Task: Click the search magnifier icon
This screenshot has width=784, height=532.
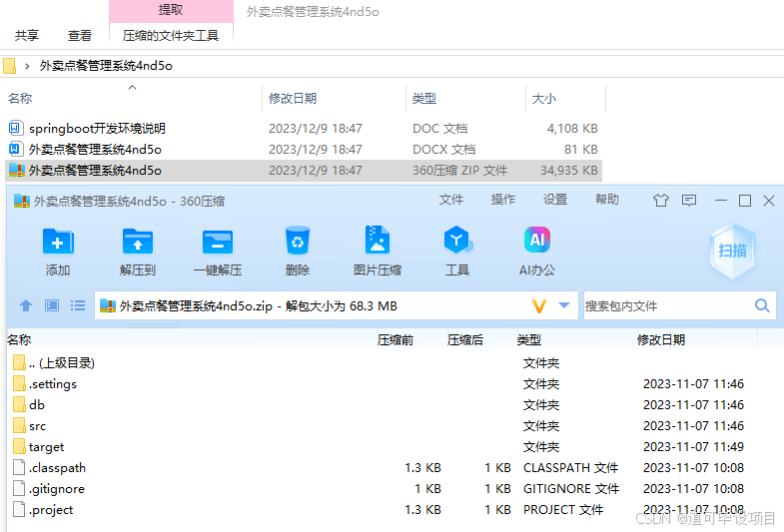Action: pyautogui.click(x=762, y=305)
